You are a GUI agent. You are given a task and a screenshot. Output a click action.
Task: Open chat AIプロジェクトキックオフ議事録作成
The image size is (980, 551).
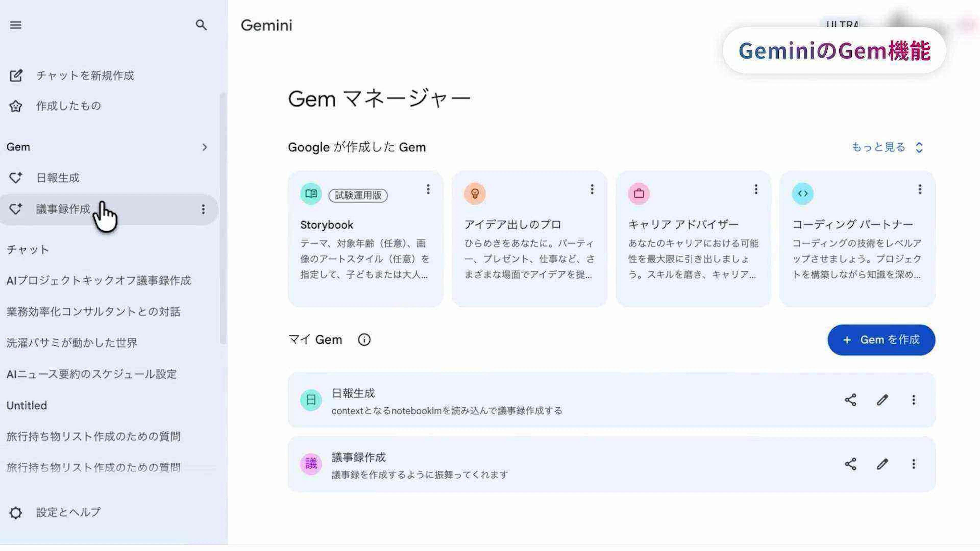tap(99, 281)
